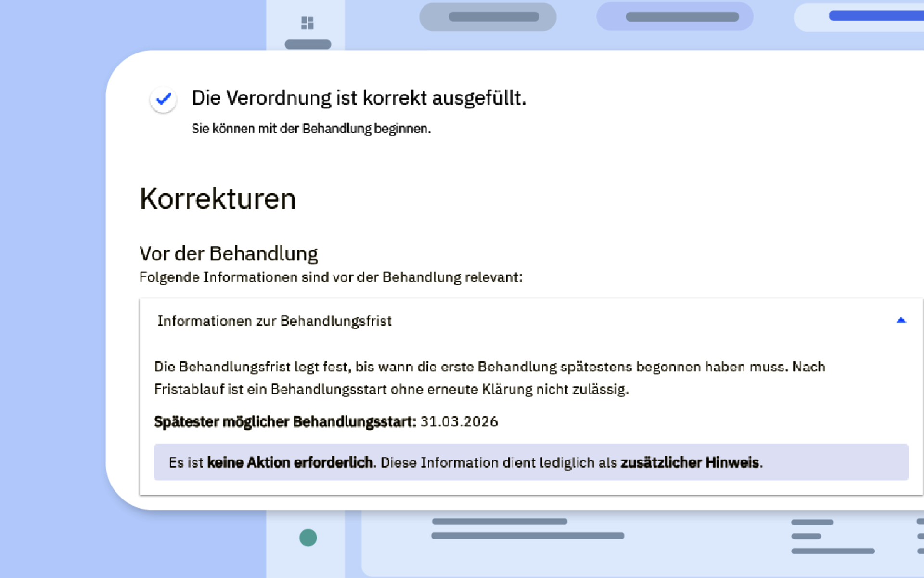Collapse the Informationen zur Behandlungsfrist panel arrow

(901, 320)
